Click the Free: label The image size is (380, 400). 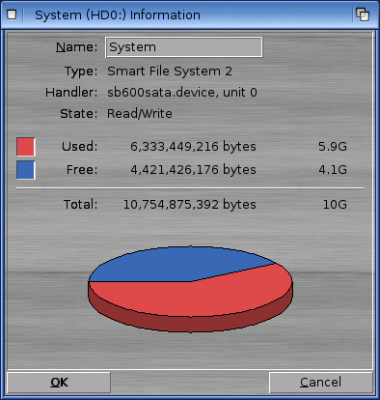tap(82, 170)
